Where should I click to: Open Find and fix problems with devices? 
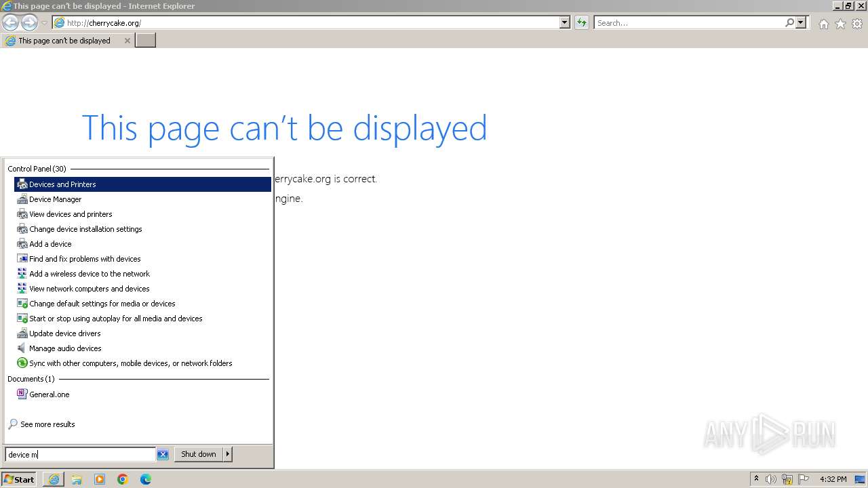coord(142,259)
